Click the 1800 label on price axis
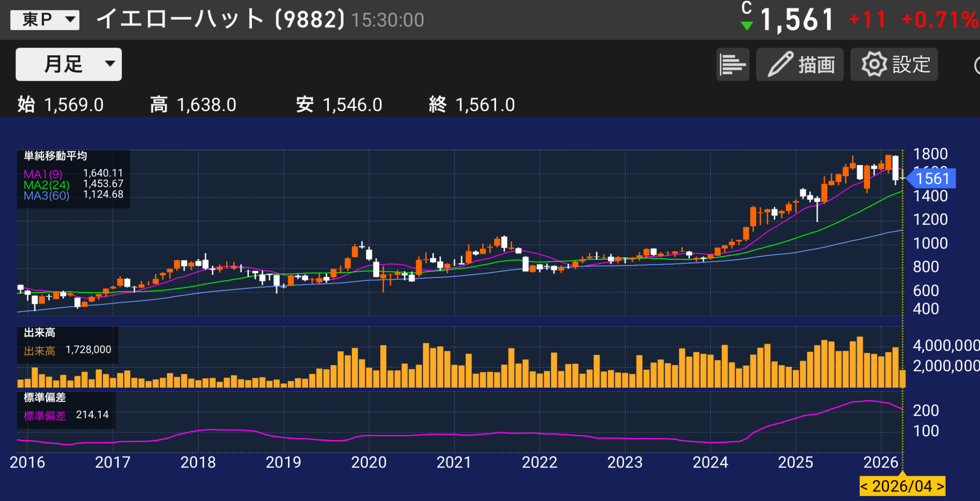The image size is (980, 501). [930, 154]
